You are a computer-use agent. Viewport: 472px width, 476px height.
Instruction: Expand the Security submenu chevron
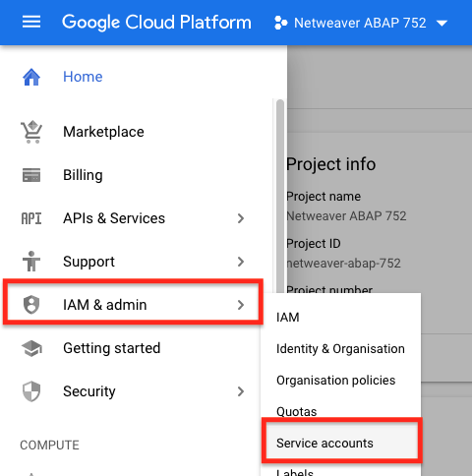coord(241,391)
